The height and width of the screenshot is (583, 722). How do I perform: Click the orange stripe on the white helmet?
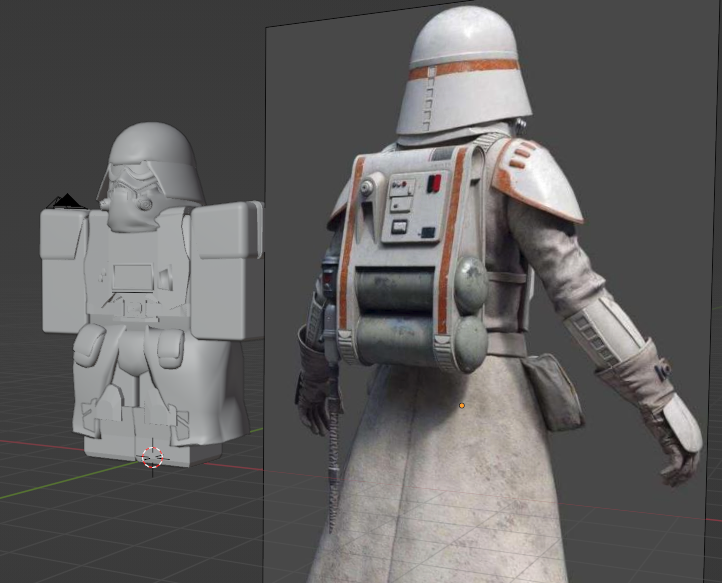[462, 68]
